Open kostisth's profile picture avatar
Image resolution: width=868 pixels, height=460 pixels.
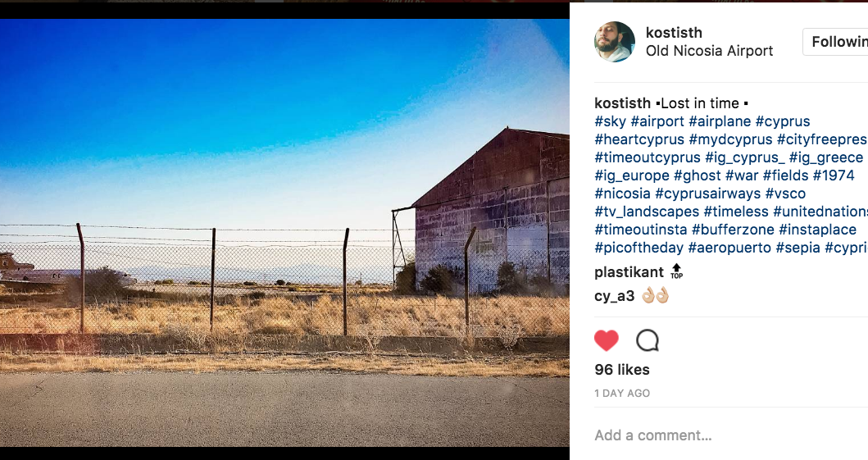pos(615,42)
